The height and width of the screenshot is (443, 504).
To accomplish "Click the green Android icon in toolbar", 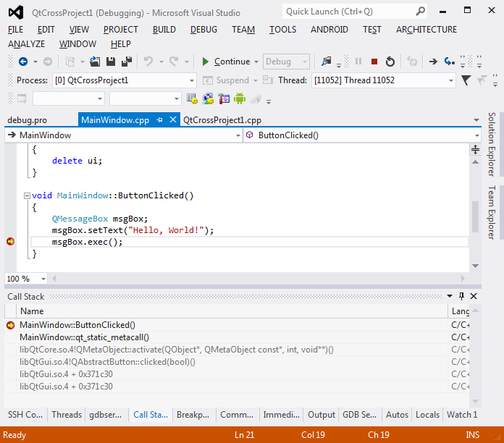I will (x=240, y=98).
